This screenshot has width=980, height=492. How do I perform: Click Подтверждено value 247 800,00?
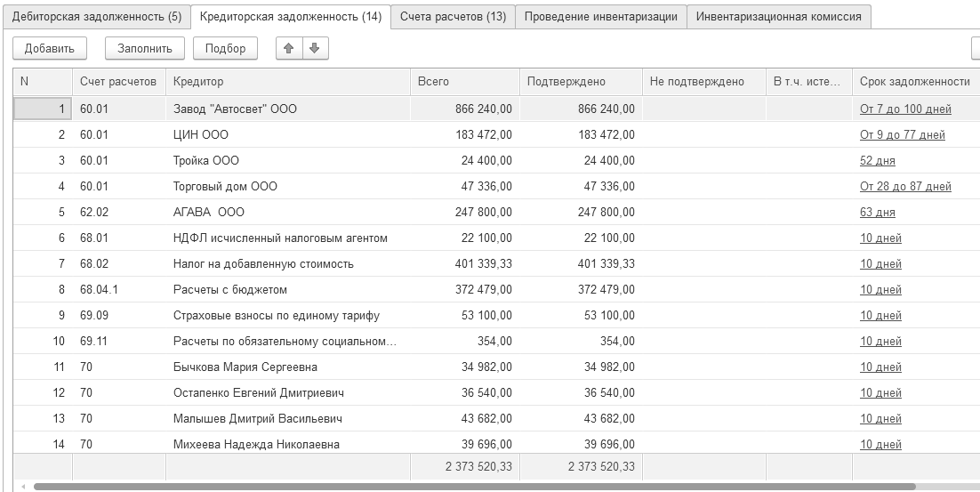coord(581,212)
